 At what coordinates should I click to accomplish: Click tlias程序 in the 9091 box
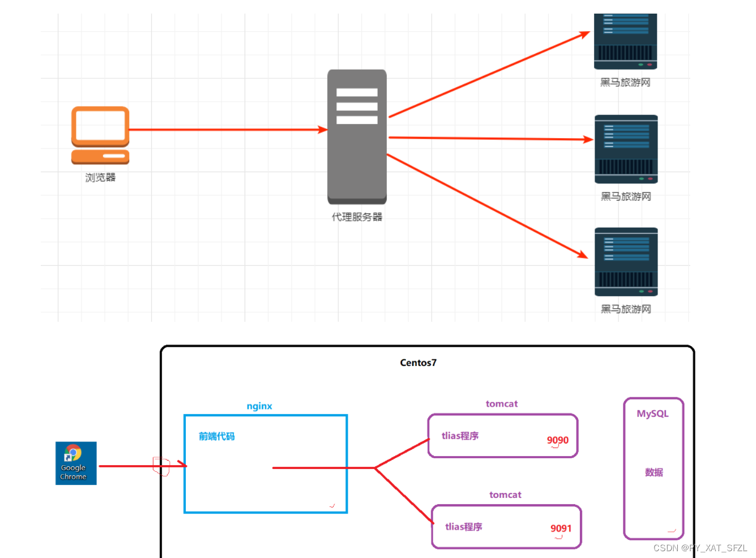(463, 527)
